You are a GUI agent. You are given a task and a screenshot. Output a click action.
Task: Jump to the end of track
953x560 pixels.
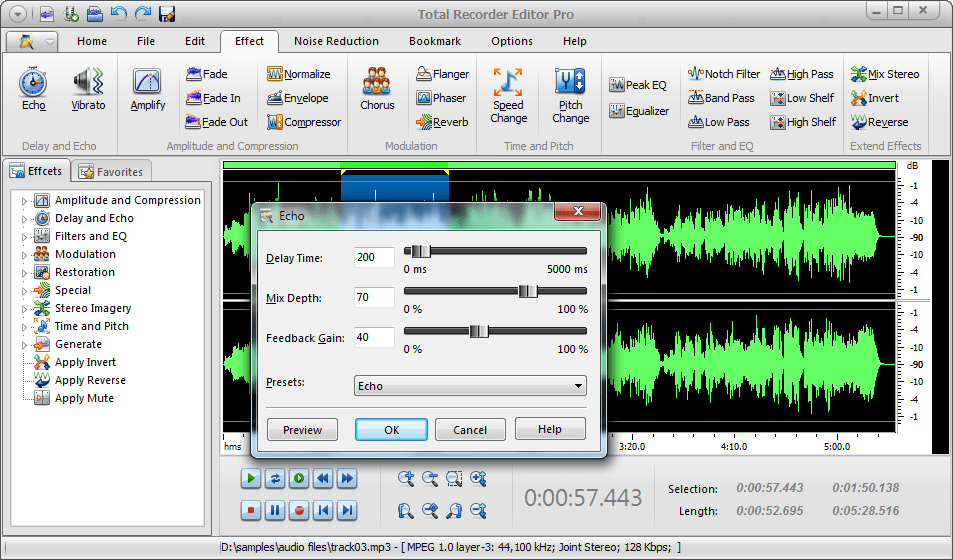(x=347, y=510)
